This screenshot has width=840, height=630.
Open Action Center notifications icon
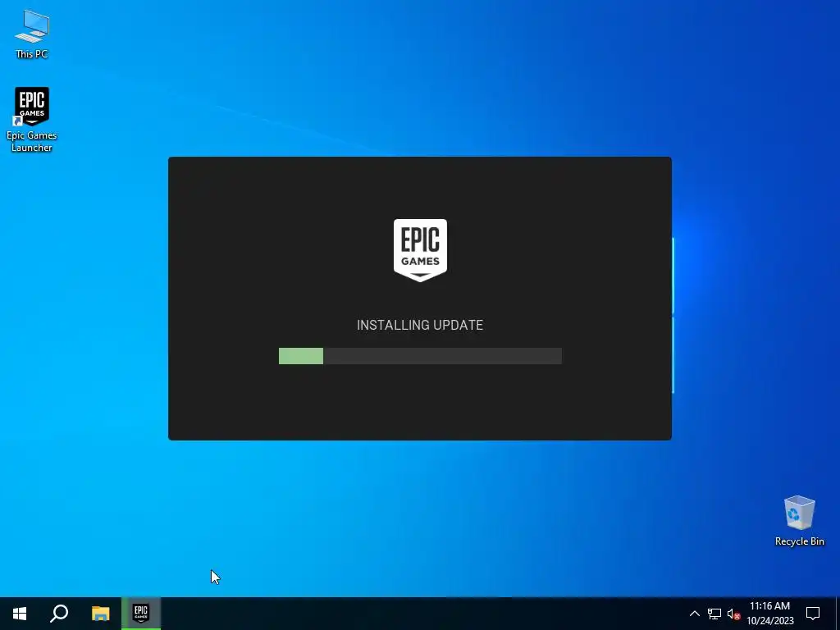tap(813, 614)
